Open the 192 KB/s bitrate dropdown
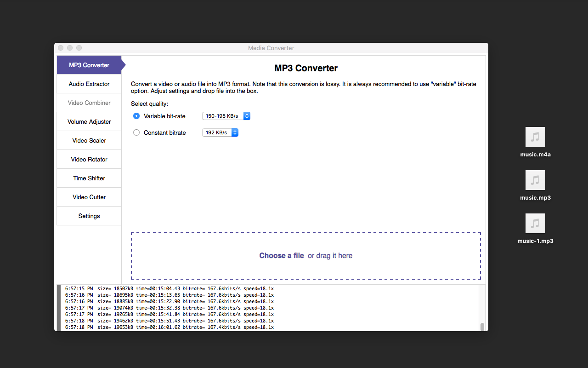Image resolution: width=588 pixels, height=368 pixels. pos(217,132)
